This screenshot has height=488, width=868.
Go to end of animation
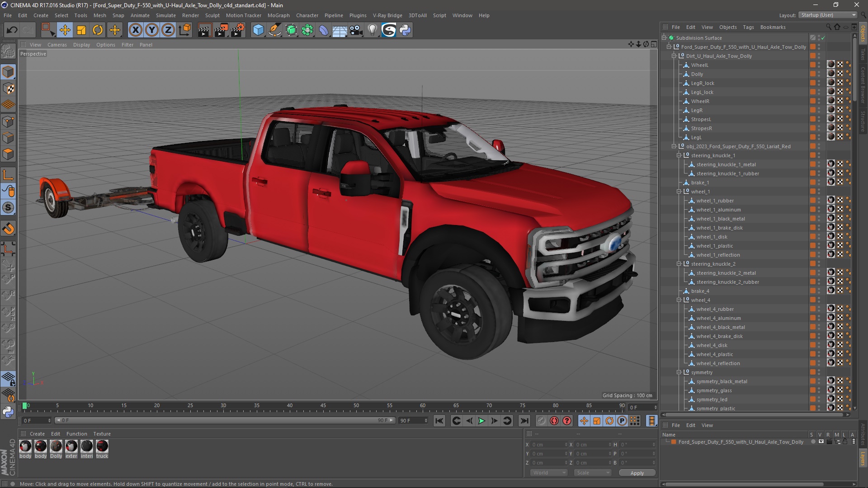click(524, 421)
